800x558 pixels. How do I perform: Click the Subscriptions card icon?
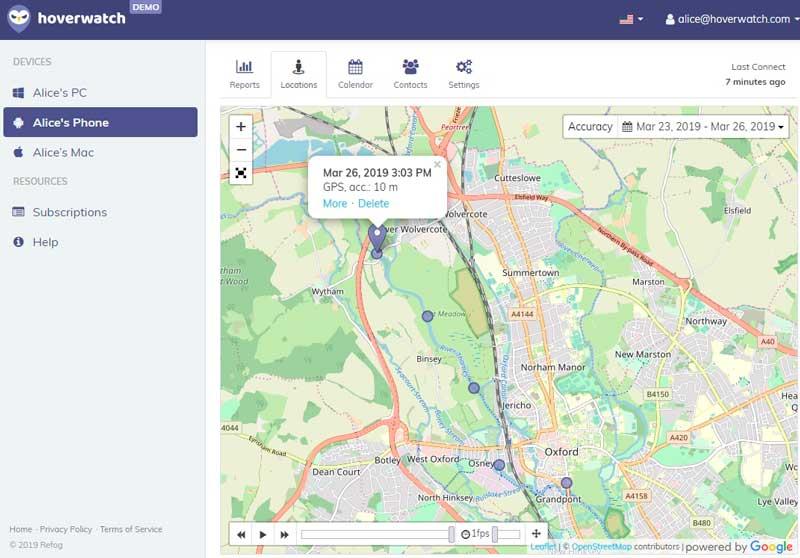(18, 212)
